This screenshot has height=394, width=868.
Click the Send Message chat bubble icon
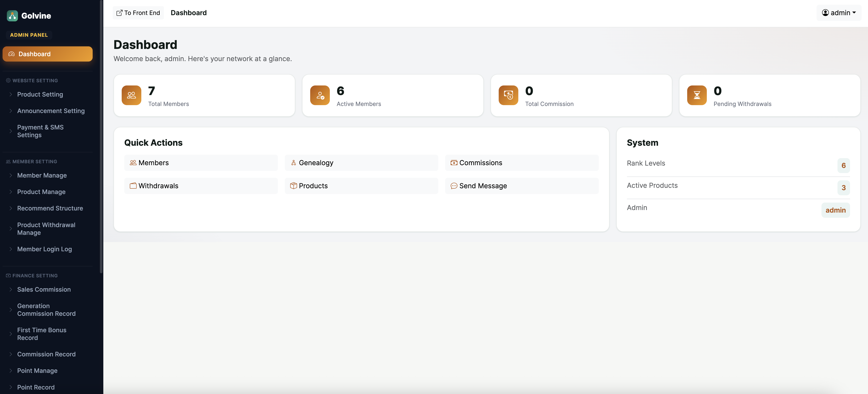[x=454, y=185]
